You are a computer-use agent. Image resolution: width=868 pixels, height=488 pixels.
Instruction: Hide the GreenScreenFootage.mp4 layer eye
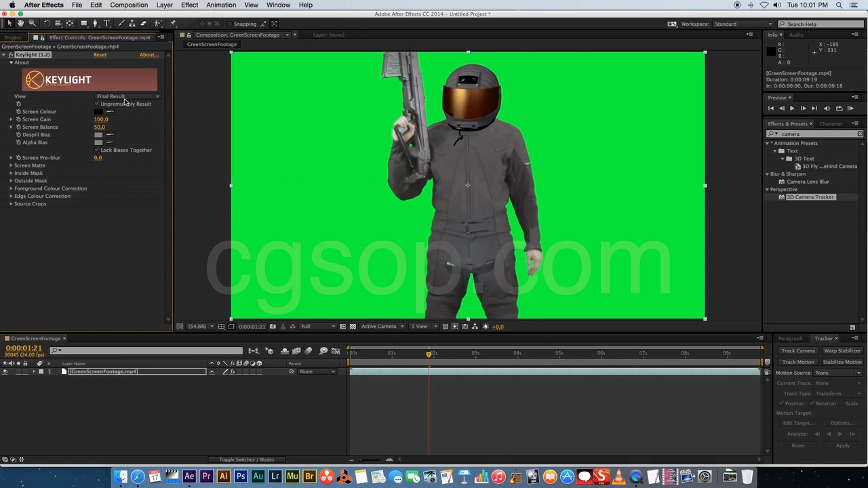tap(5, 371)
